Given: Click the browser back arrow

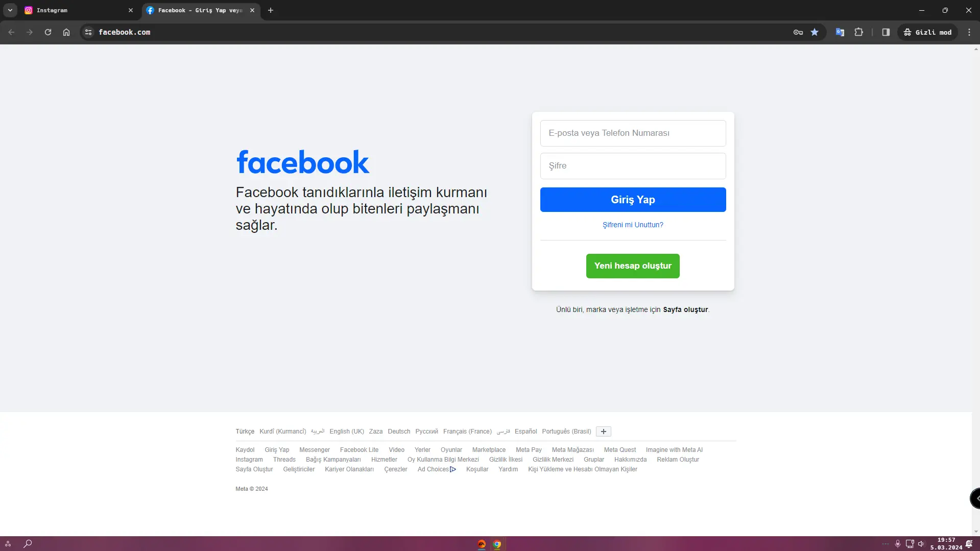Looking at the screenshot, I should pyautogui.click(x=11, y=32).
